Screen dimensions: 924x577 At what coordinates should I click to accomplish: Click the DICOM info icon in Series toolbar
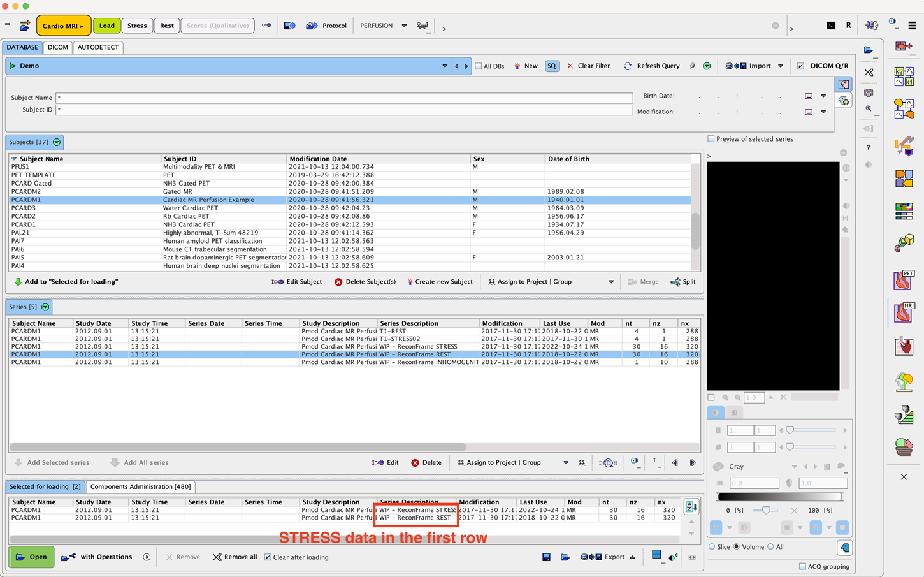pos(608,463)
